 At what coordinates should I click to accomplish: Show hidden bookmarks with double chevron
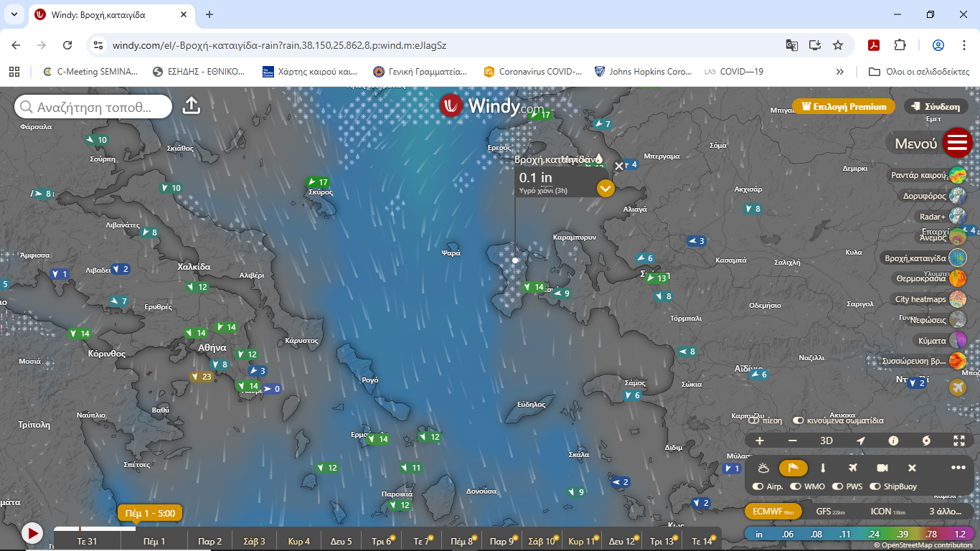click(x=840, y=72)
